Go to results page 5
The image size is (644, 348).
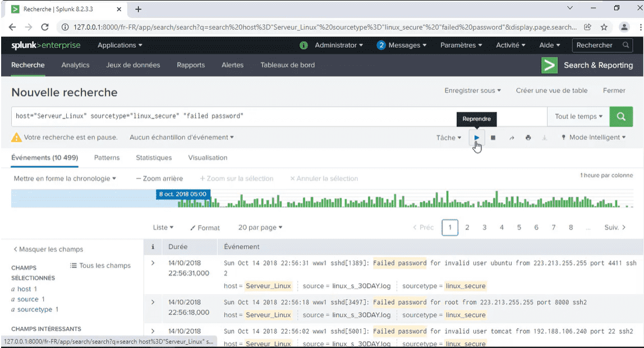click(519, 227)
